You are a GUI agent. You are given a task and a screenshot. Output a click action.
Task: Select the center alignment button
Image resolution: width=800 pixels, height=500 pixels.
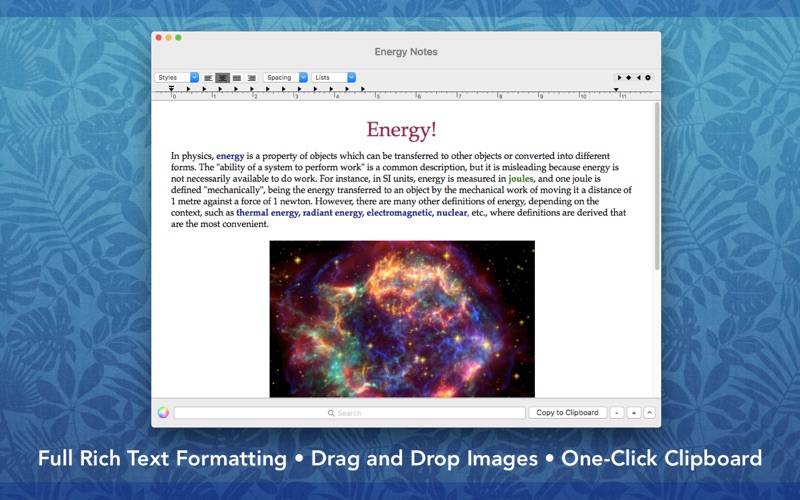pos(222,78)
